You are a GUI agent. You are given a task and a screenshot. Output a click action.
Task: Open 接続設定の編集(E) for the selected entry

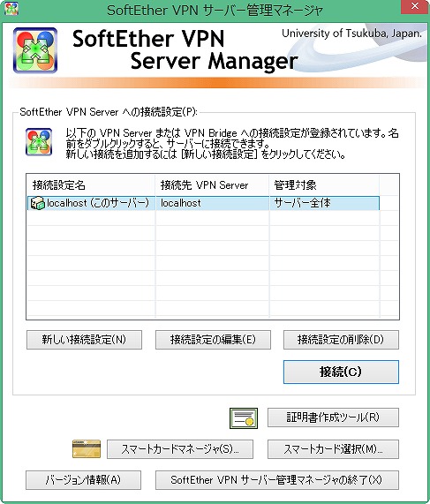213,340
